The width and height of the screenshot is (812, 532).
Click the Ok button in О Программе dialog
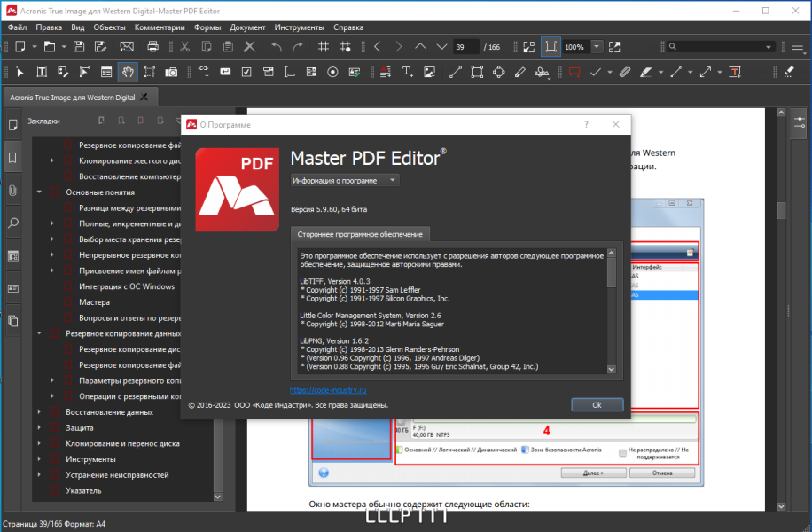coord(597,405)
